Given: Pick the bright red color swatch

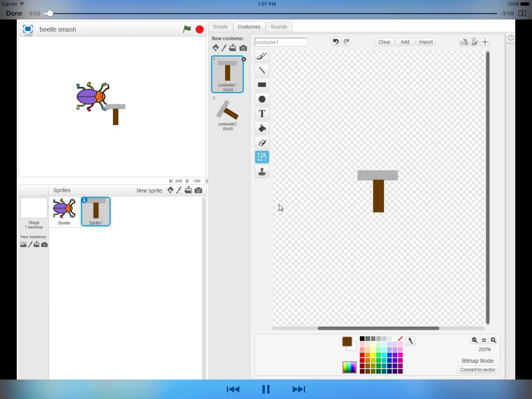Looking at the screenshot, I should [362, 355].
